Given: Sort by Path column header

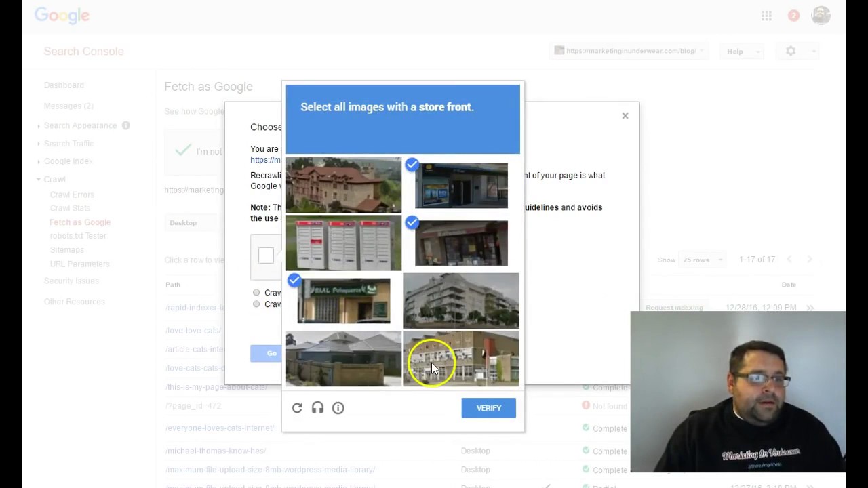Looking at the screenshot, I should pos(173,285).
